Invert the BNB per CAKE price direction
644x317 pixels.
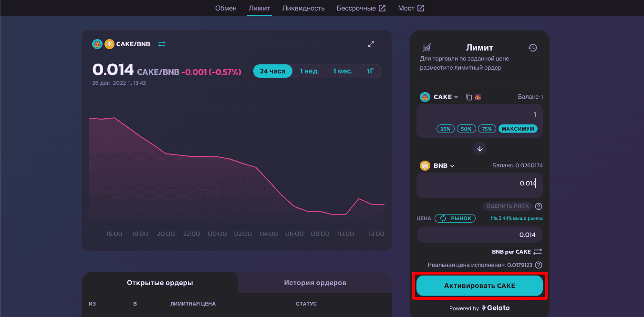[x=538, y=252]
